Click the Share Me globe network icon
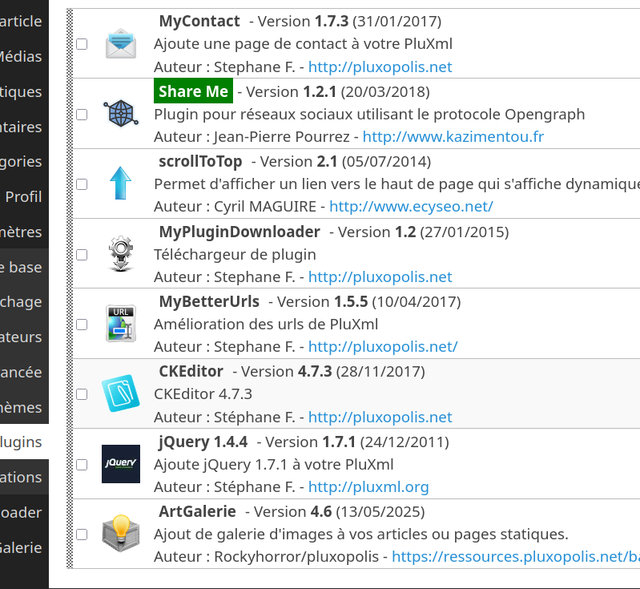This screenshot has height=589, width=640. (x=121, y=114)
